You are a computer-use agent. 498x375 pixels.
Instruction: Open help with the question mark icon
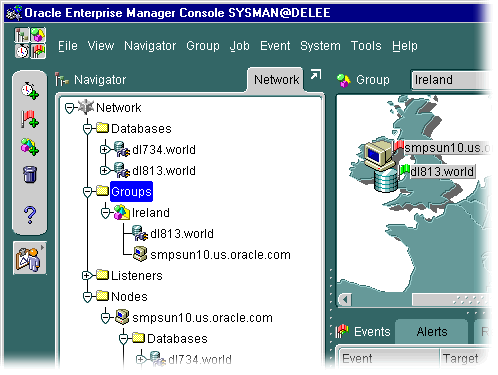click(30, 215)
